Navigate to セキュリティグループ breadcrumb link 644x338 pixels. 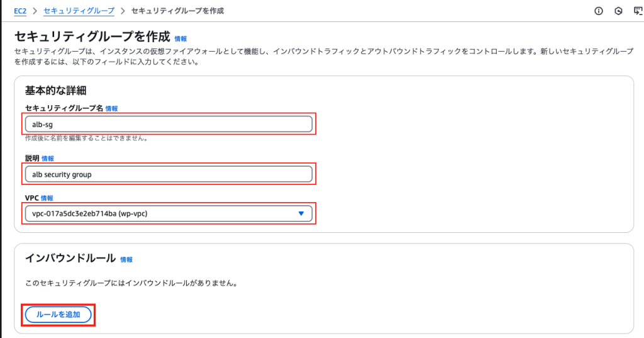click(x=79, y=11)
